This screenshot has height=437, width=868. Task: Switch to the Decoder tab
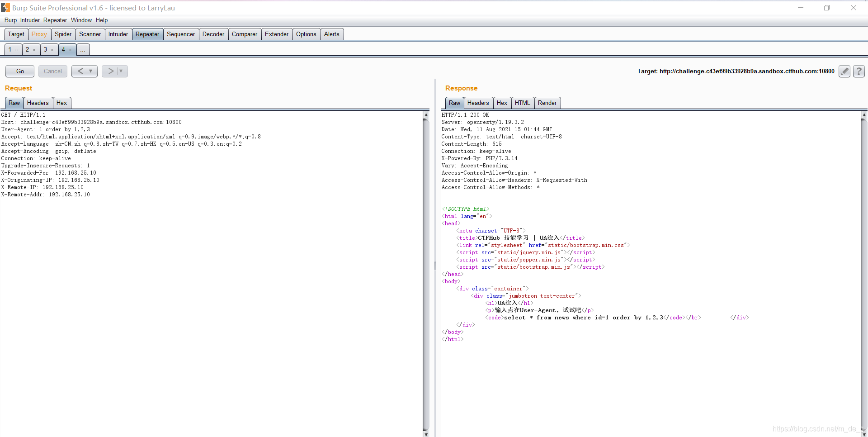pyautogui.click(x=213, y=34)
